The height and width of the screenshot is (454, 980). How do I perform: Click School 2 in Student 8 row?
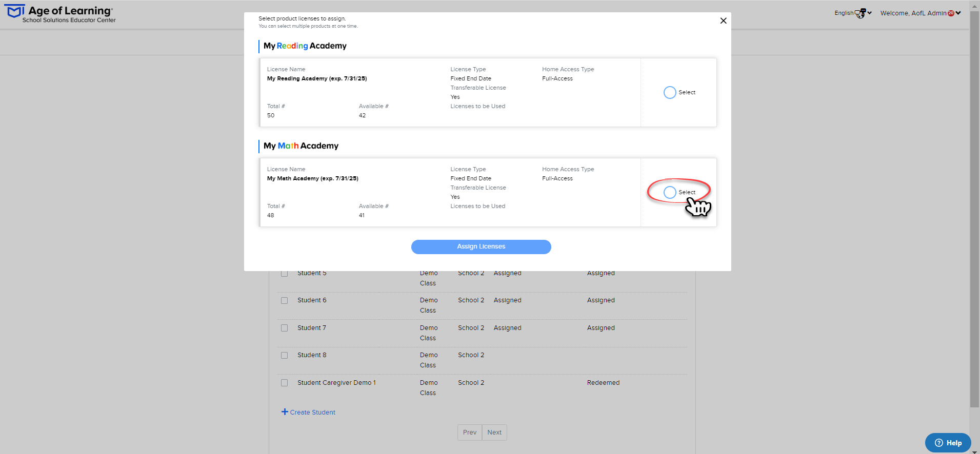[471, 355]
